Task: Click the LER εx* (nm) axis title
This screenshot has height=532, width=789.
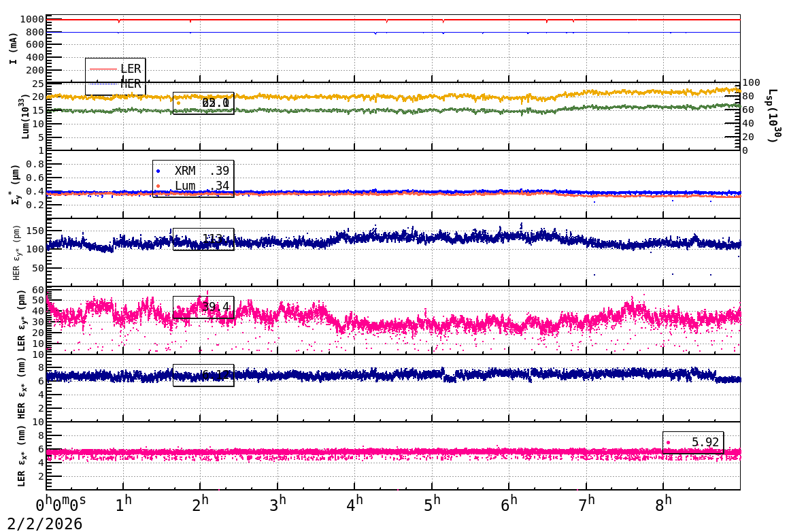Action: 20,456
